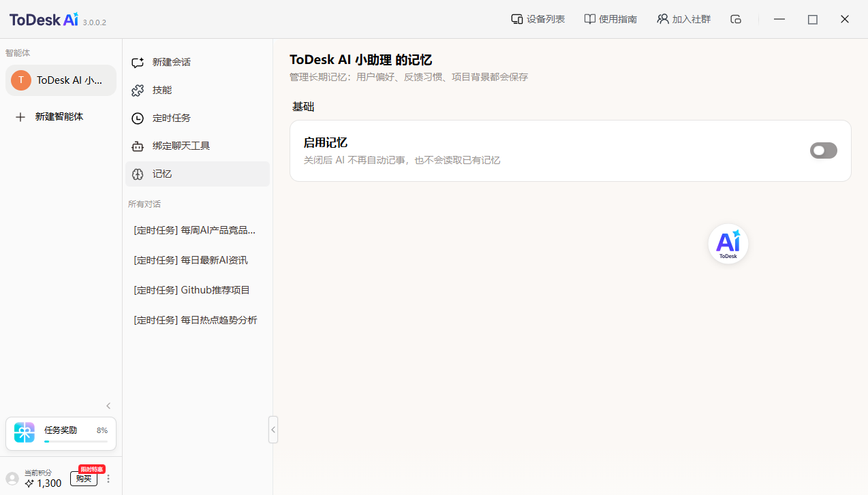
Task: Open the 设备列表 device list
Action: click(538, 19)
